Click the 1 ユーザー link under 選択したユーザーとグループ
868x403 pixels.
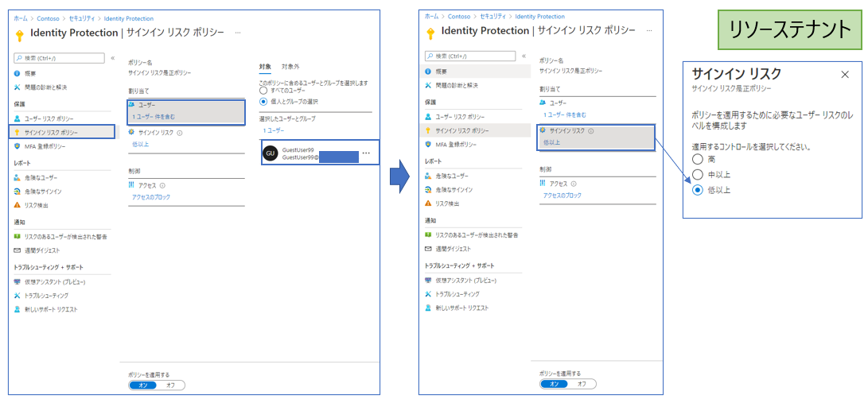pyautogui.click(x=274, y=130)
